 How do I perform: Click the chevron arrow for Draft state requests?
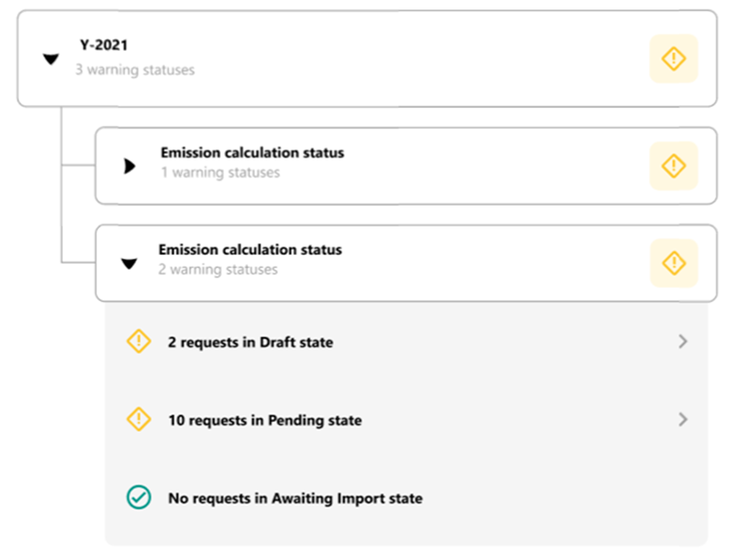[x=683, y=341]
